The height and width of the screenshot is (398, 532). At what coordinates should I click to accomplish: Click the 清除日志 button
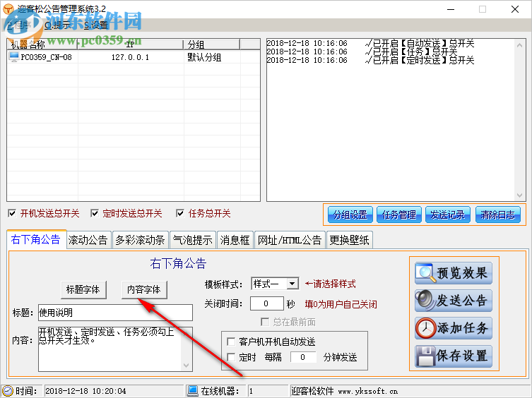[497, 215]
